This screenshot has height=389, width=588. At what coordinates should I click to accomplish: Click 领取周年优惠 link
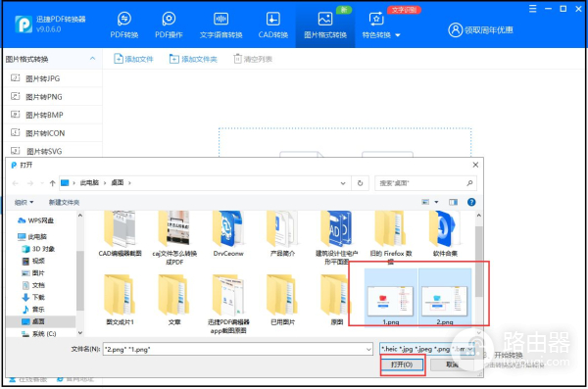point(489,30)
